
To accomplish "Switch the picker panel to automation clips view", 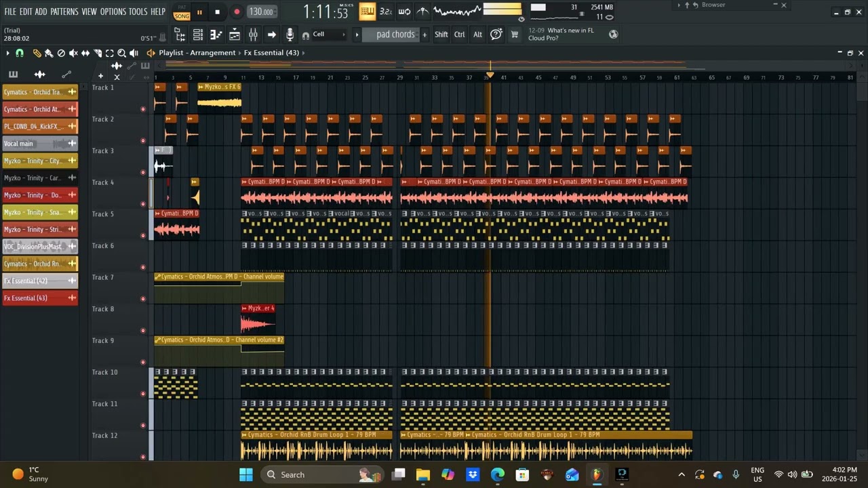I will pyautogui.click(x=66, y=75).
